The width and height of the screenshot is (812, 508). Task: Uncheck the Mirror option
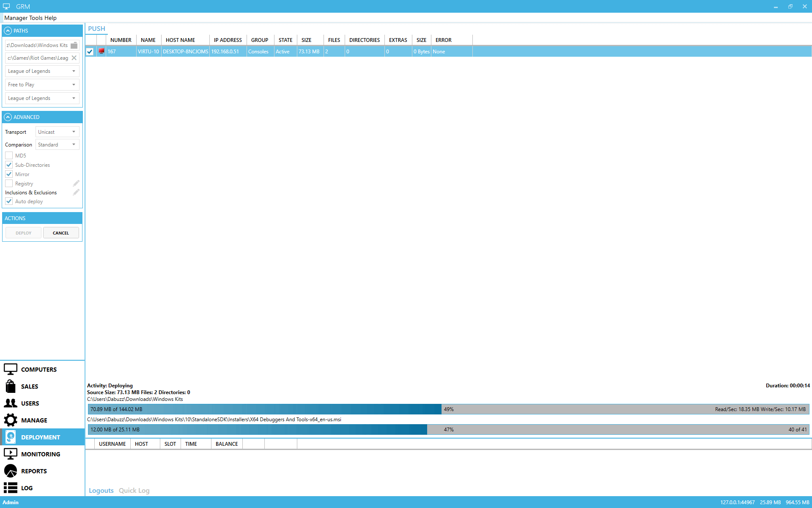9,174
